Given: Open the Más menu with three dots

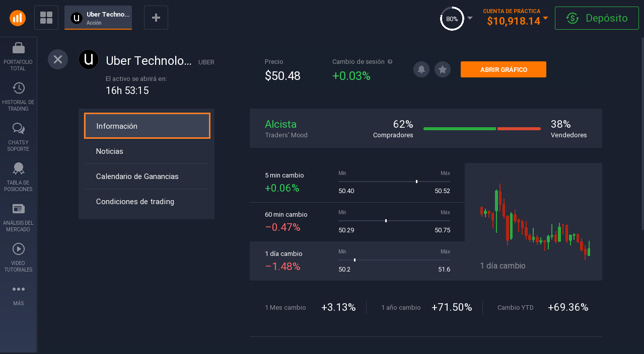Looking at the screenshot, I should pos(18,295).
